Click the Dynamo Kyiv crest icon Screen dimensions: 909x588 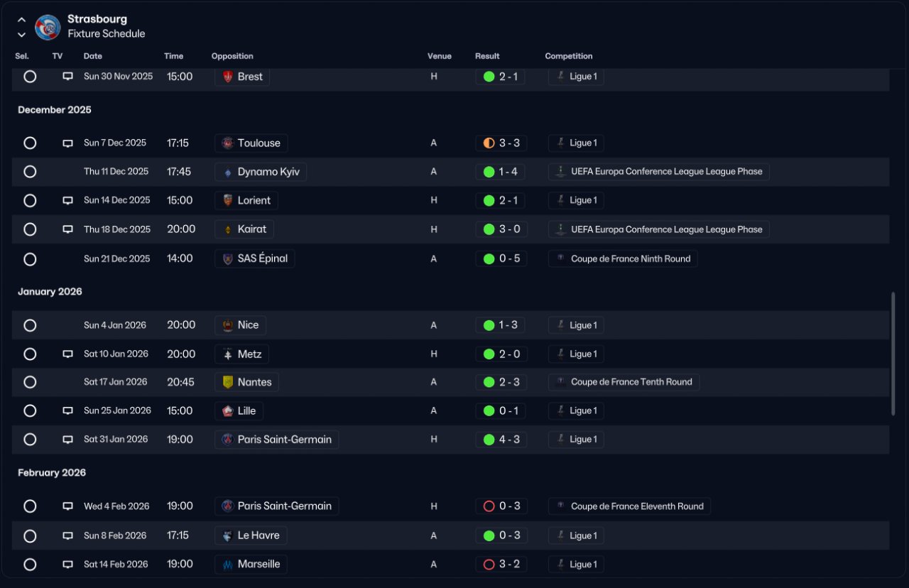[x=227, y=172]
